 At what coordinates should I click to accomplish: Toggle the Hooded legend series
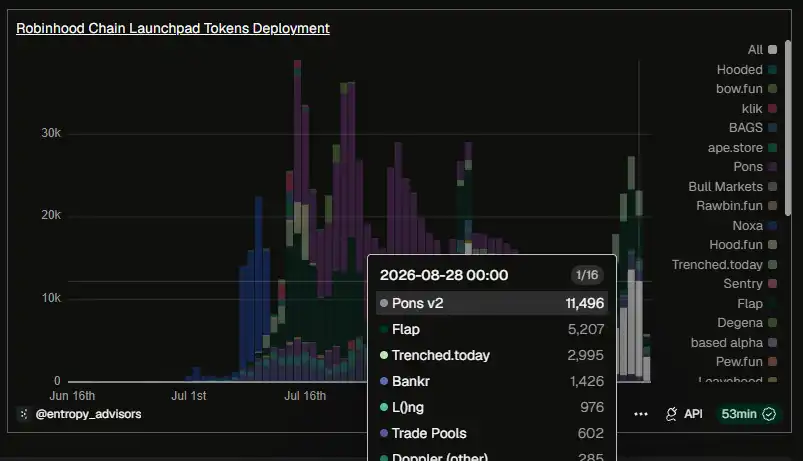(x=746, y=70)
